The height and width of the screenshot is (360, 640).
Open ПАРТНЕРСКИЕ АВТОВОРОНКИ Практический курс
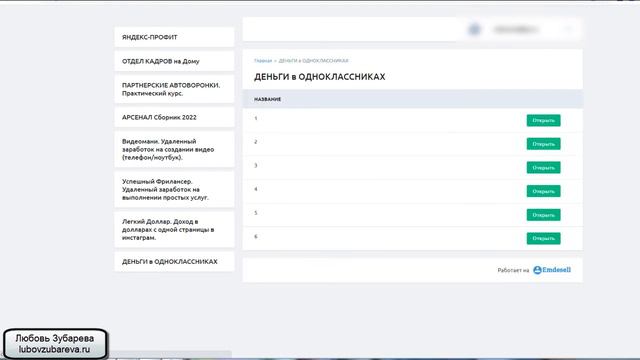tap(174, 89)
